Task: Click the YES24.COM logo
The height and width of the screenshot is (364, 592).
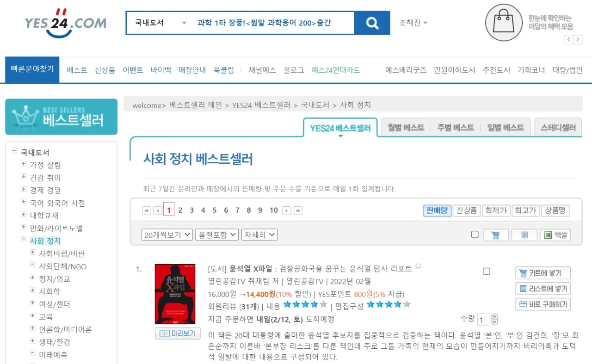Action: (x=65, y=23)
